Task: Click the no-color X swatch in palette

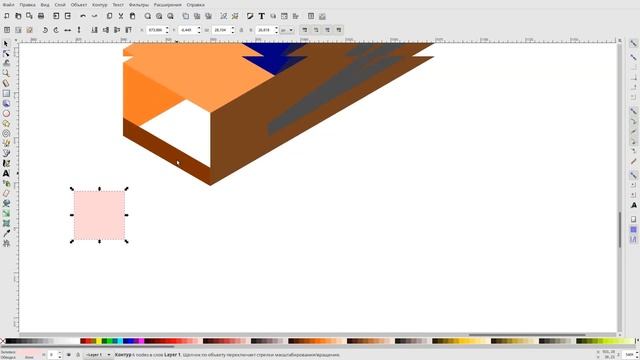Action: [x=2, y=341]
